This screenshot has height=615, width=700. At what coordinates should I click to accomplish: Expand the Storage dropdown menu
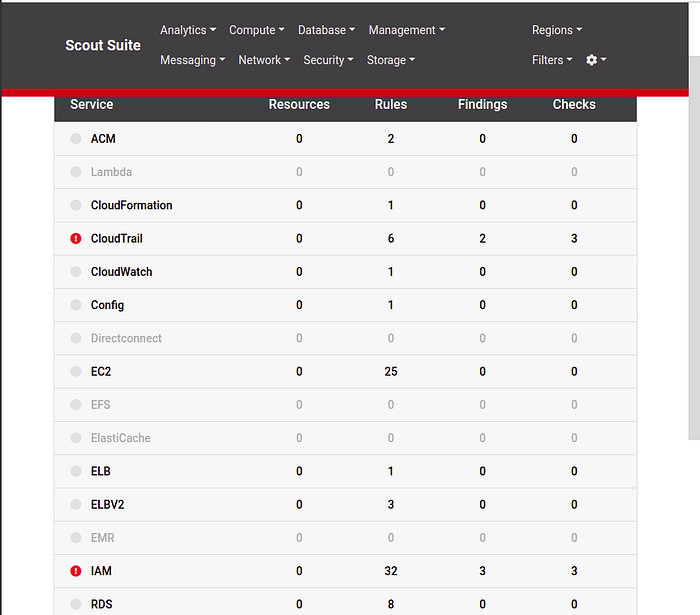(x=391, y=60)
